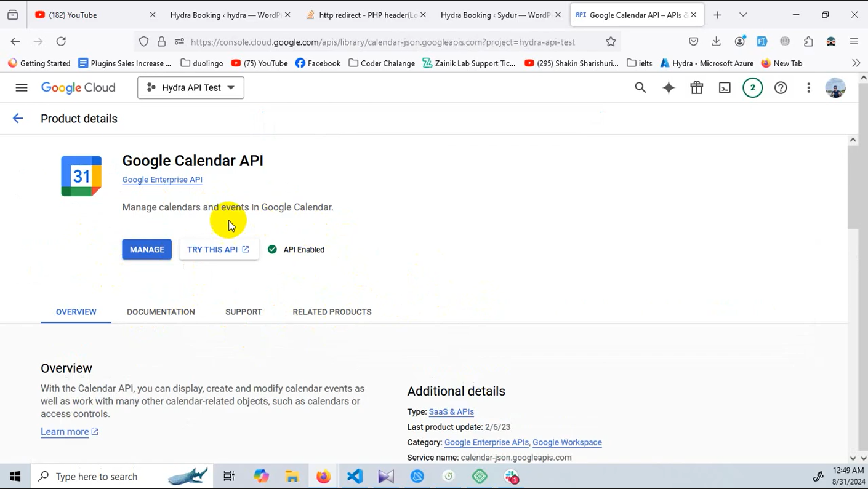
Task: Click the address bar URL
Action: pos(383,42)
